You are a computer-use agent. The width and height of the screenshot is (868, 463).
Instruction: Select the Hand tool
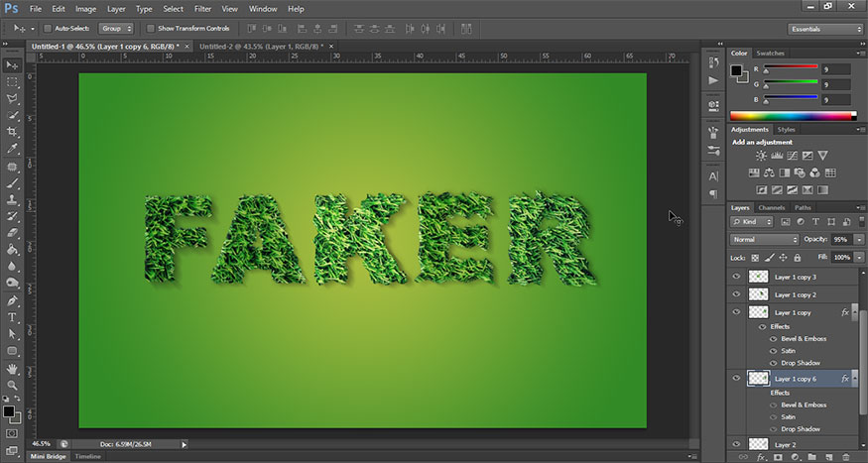tap(12, 369)
